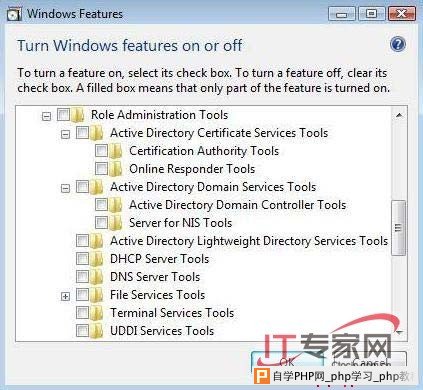The image size is (423, 390).
Task: Select the DHCP Server Tools label
Action: 160,259
